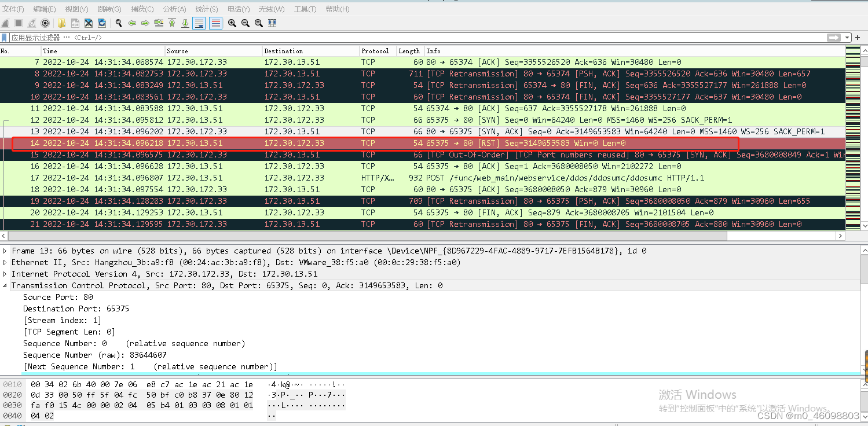Viewport: 868px width, 426px height.
Task: Select the Destination Port: 65375 field
Action: coord(76,309)
